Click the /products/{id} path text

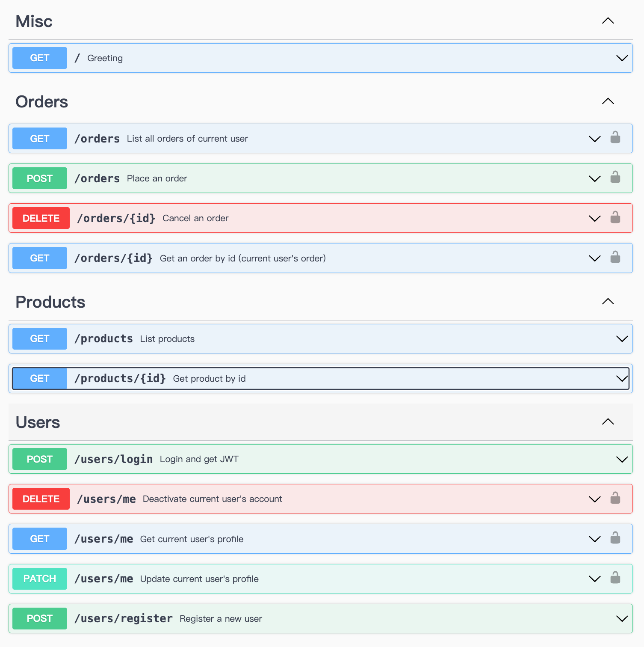(x=120, y=379)
